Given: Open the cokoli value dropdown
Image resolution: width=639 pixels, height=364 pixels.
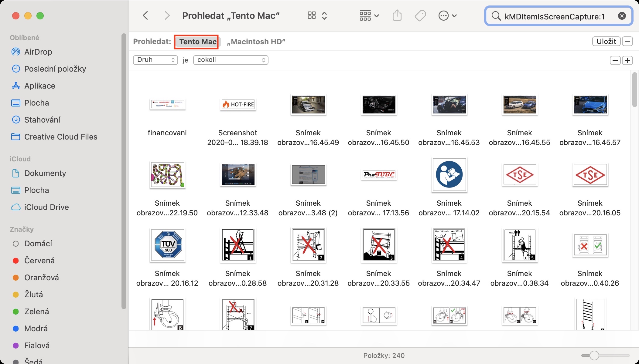Looking at the screenshot, I should (x=231, y=60).
